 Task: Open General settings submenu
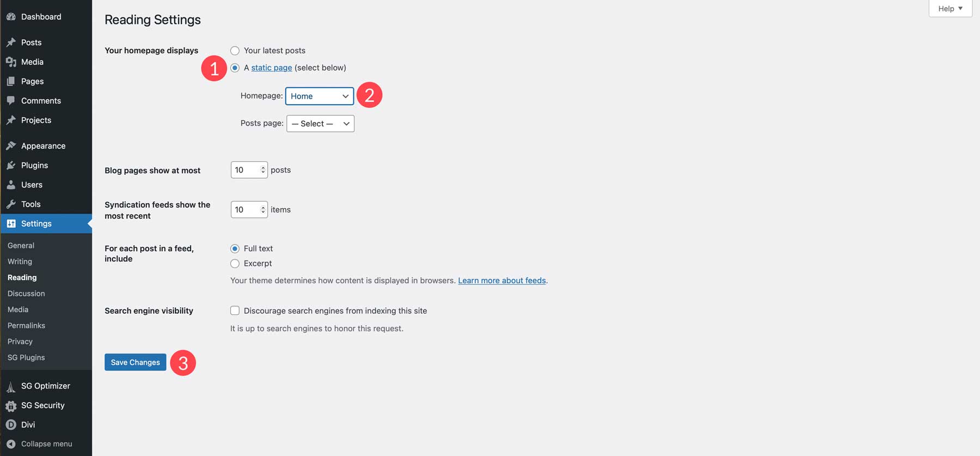[21, 246]
